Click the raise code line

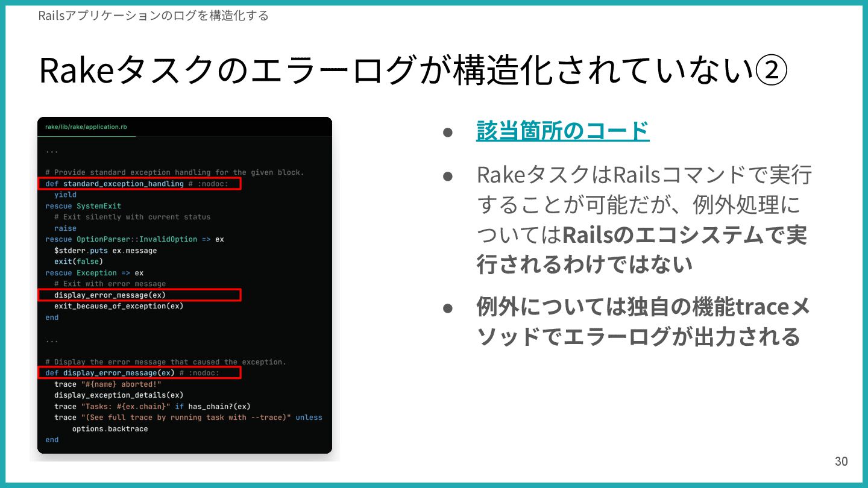65,228
